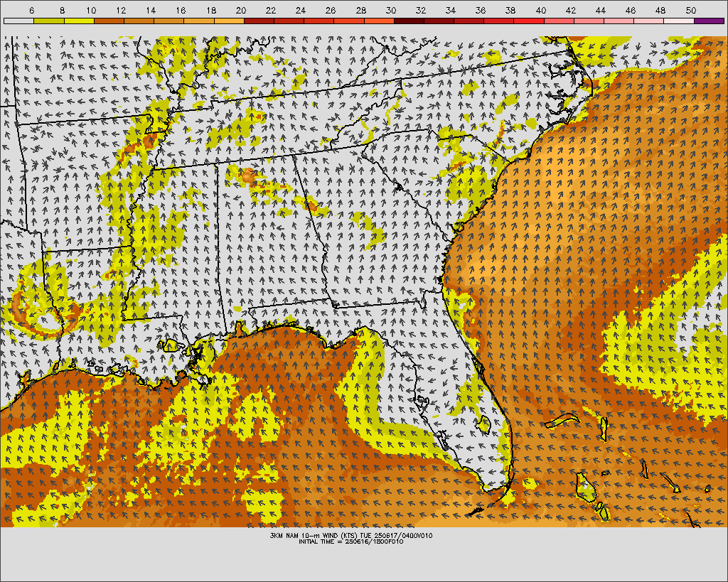Click the legend label "14"
Image resolution: width=728 pixels, height=582 pixels.
[x=151, y=10]
